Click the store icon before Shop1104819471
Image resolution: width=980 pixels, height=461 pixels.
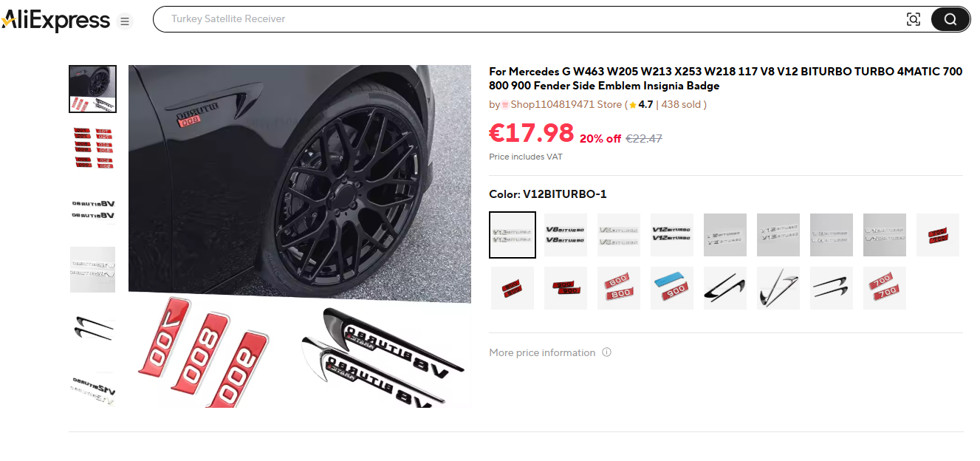tap(505, 105)
